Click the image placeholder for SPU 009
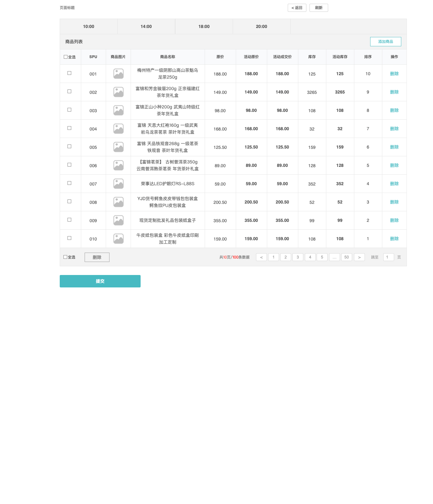433x504 pixels. (119, 220)
